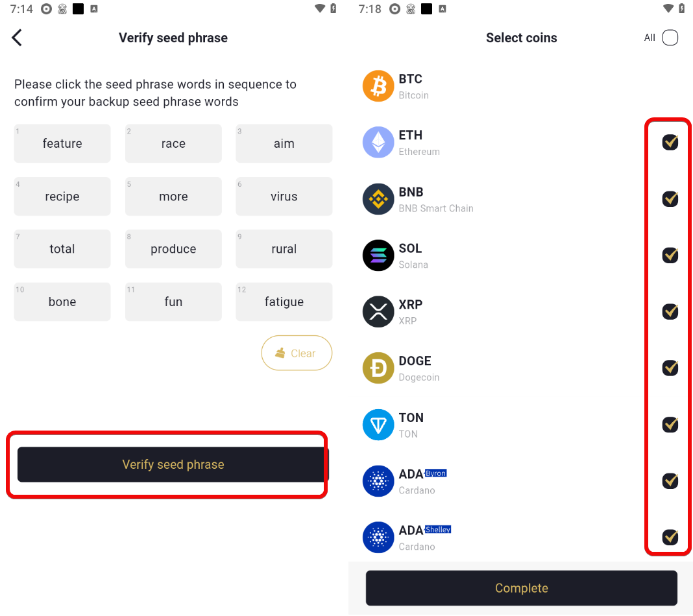Tap the BNB Smart Chain icon
693x616 pixels.
pyautogui.click(x=378, y=199)
